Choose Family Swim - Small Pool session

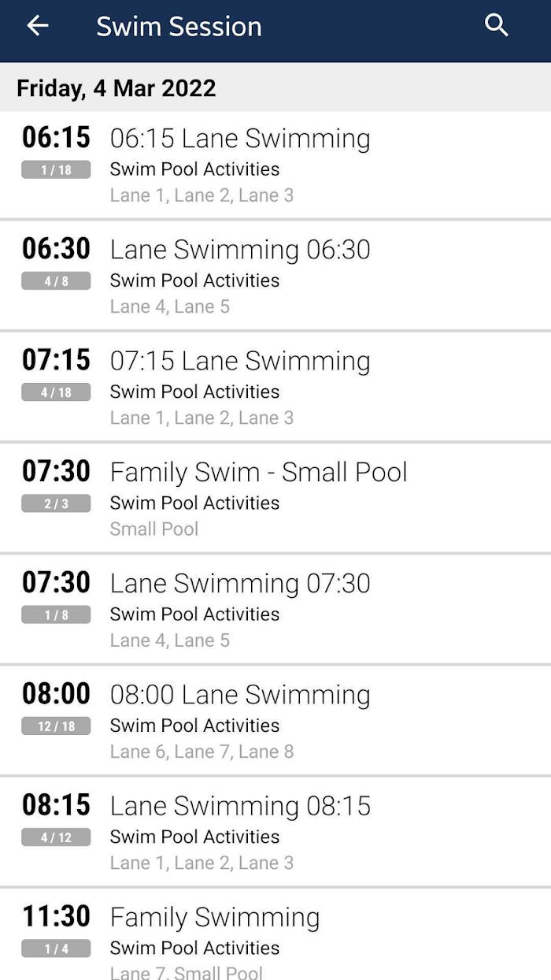[x=258, y=472]
